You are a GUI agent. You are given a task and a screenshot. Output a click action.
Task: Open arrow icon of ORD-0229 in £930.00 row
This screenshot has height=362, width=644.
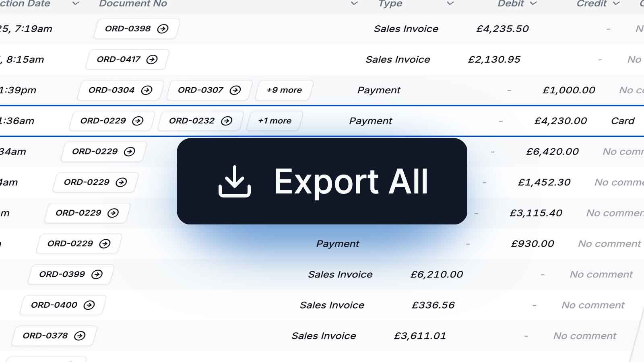(105, 244)
